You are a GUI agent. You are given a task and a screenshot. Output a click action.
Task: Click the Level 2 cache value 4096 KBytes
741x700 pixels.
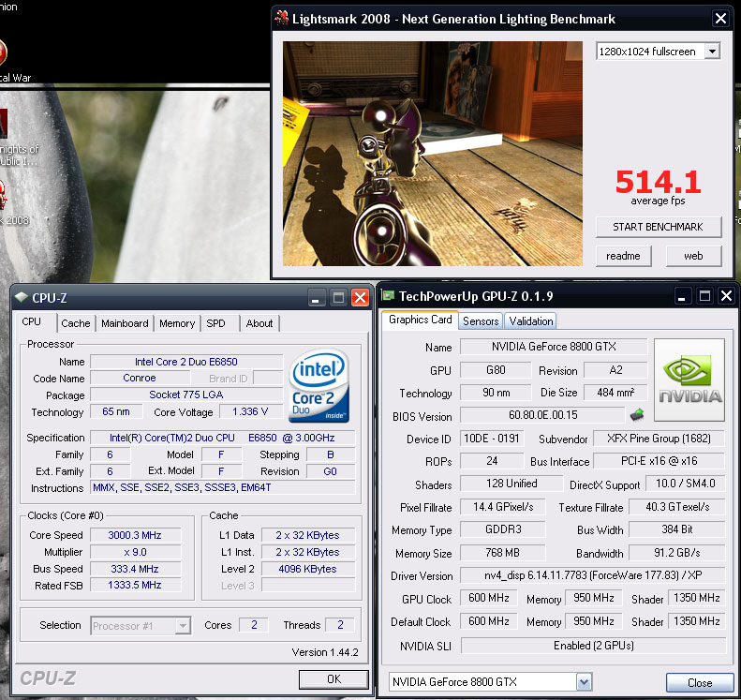tap(307, 569)
